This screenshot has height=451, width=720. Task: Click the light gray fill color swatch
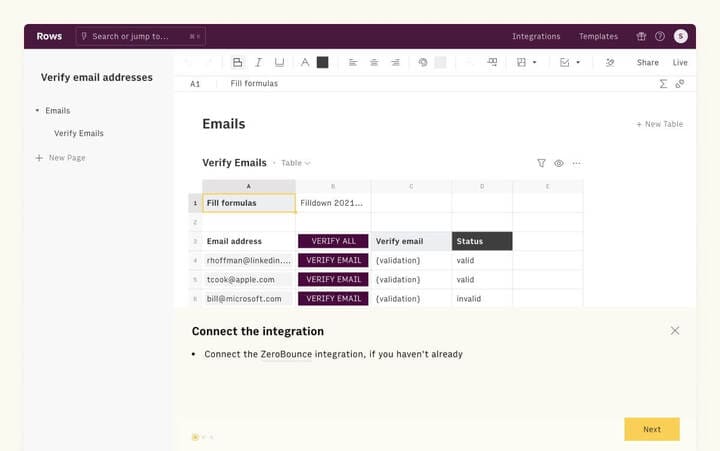click(x=440, y=62)
